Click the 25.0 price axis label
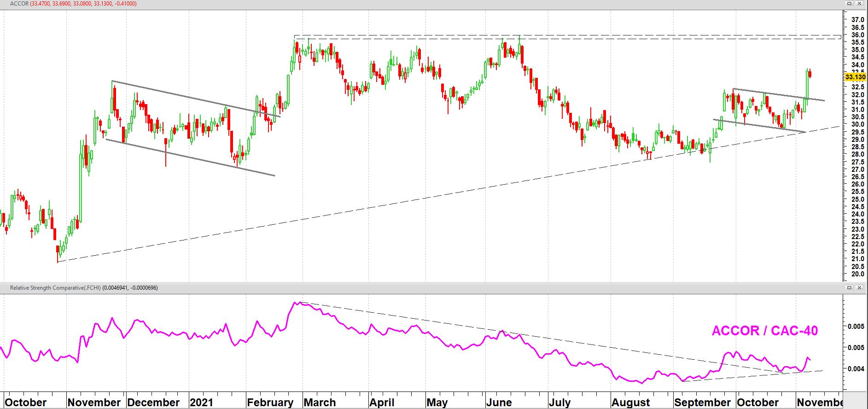This screenshot has width=868, height=409. 857,199
